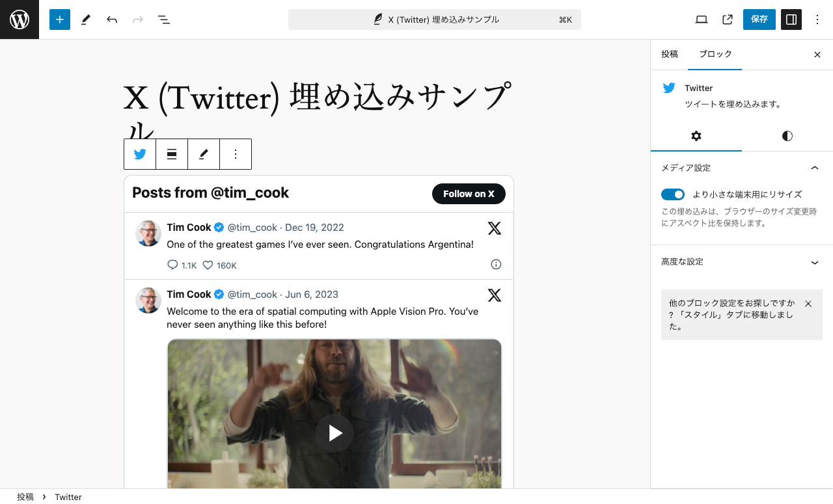Select Twitter in the bottom breadcrumb
Screen dimensions: 833x504
[68, 497]
